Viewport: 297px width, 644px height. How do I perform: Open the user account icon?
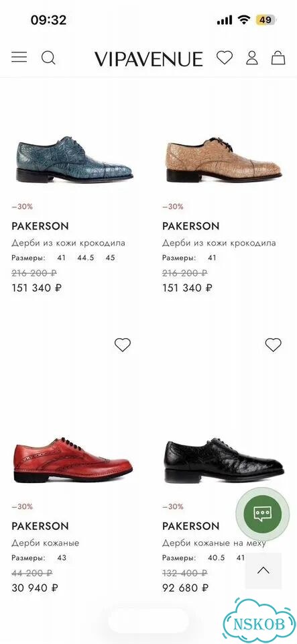252,58
